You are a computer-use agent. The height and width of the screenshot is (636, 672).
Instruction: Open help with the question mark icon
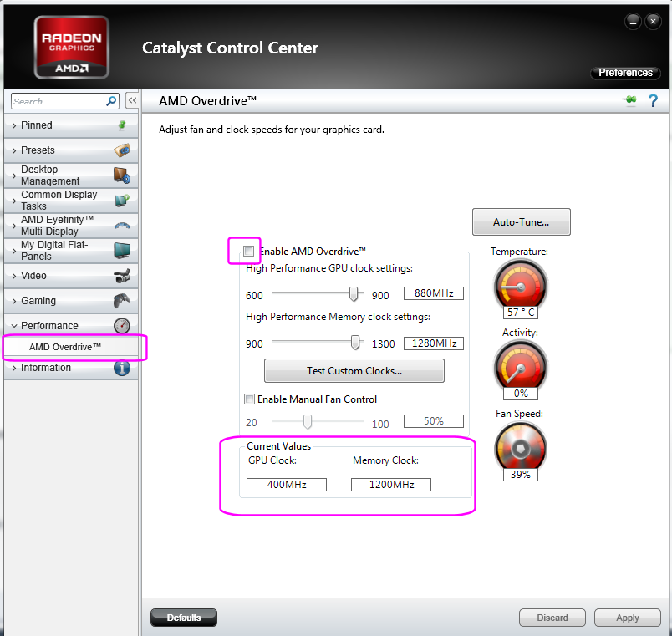653,101
